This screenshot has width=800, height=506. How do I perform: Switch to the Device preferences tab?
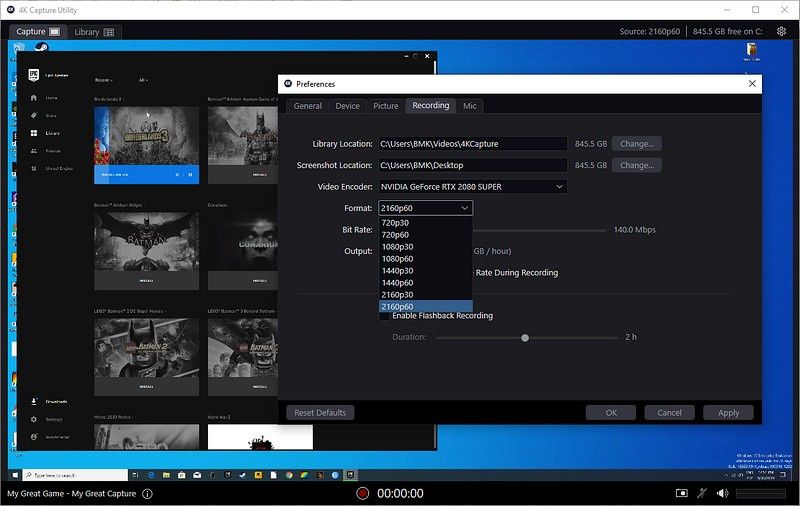(x=347, y=106)
